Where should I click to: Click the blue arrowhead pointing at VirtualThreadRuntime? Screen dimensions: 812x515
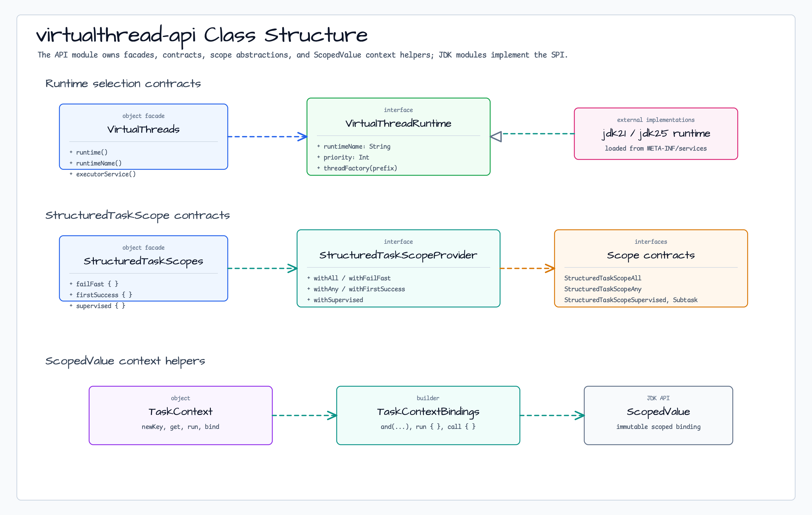tap(303, 137)
